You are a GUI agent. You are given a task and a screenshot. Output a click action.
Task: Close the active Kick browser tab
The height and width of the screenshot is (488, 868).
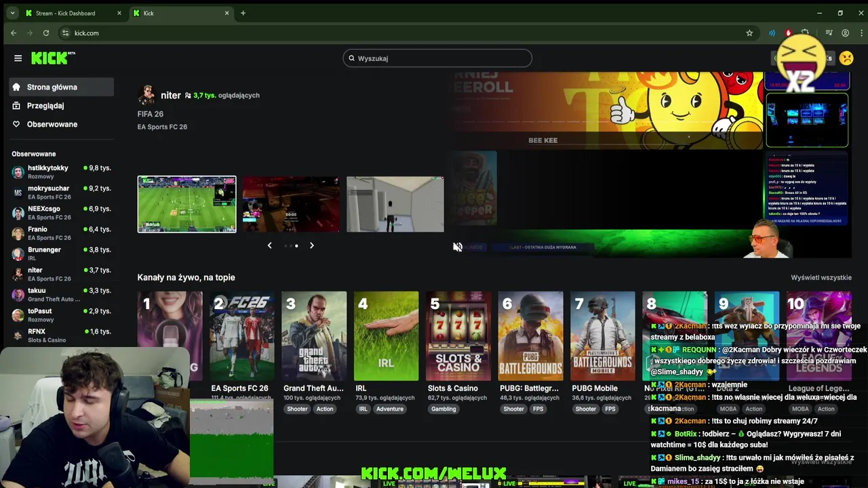(227, 13)
